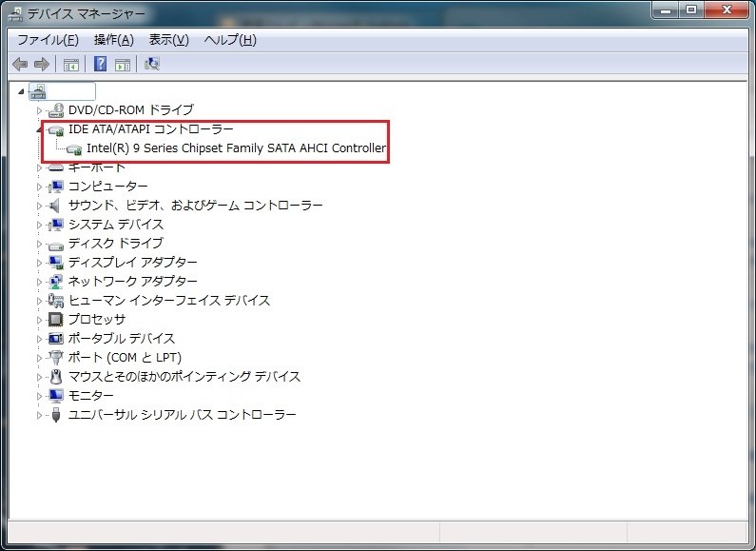Select the ディスク ドライブ tree item
The image size is (756, 551).
click(116, 244)
